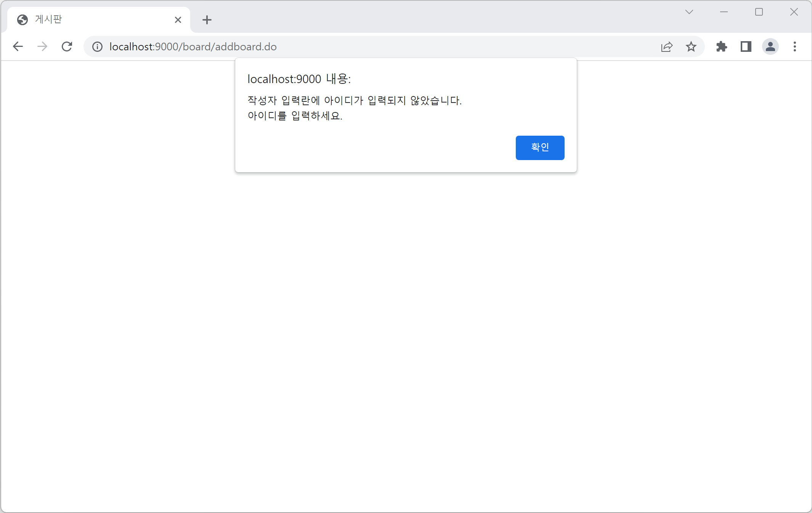
Task: Click the 확인 button in alert dialog
Action: [539, 147]
